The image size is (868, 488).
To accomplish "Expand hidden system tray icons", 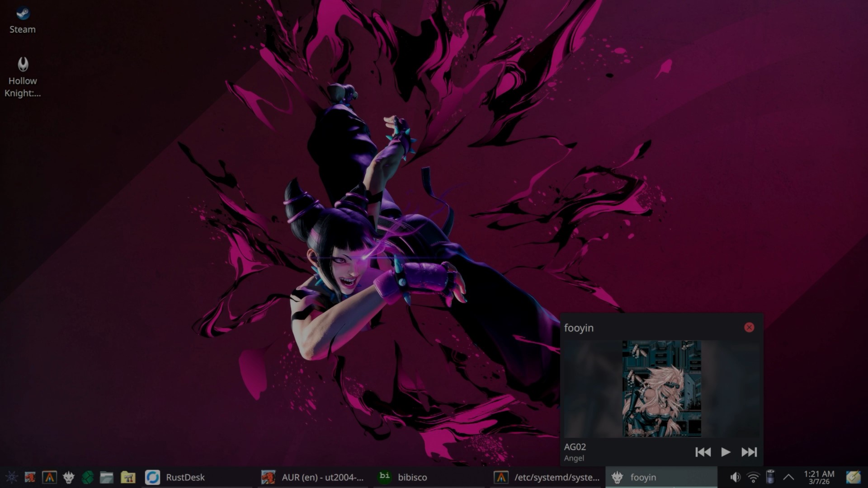I will pyautogui.click(x=788, y=477).
